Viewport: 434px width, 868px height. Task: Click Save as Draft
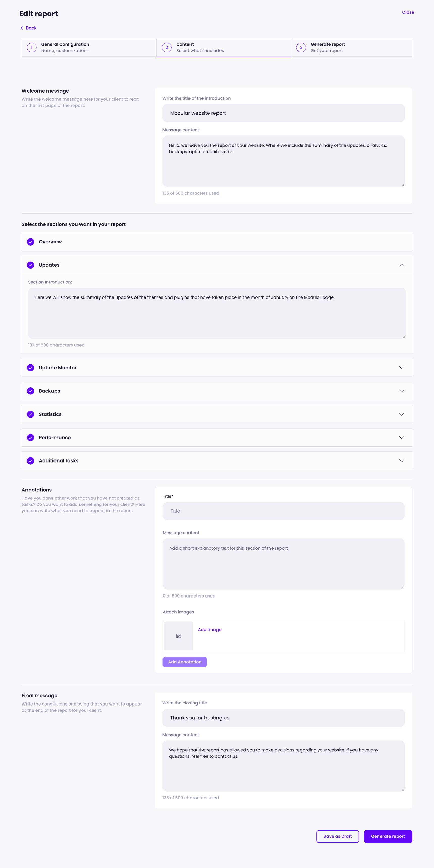click(x=338, y=836)
